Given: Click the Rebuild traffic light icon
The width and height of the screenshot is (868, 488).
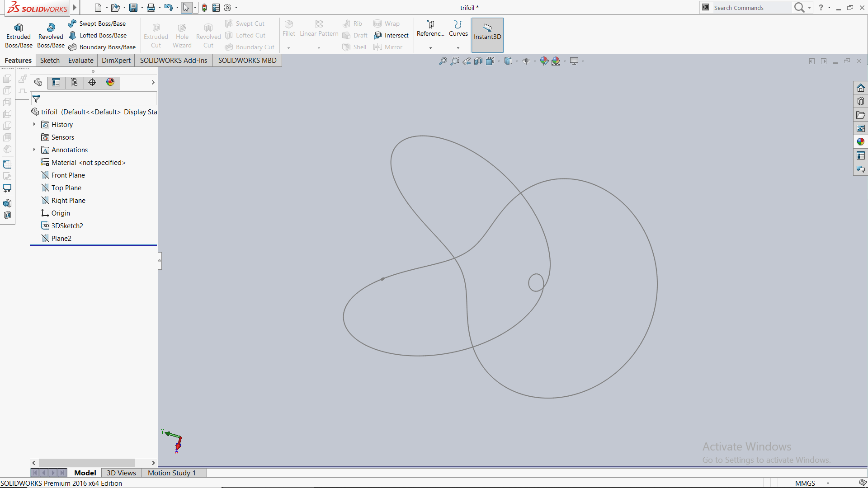Looking at the screenshot, I should coord(204,8).
